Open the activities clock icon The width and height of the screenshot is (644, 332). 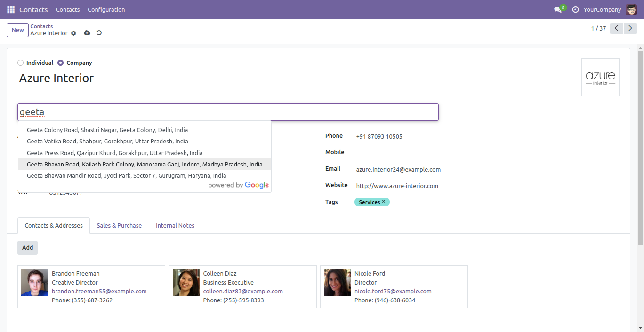575,9
